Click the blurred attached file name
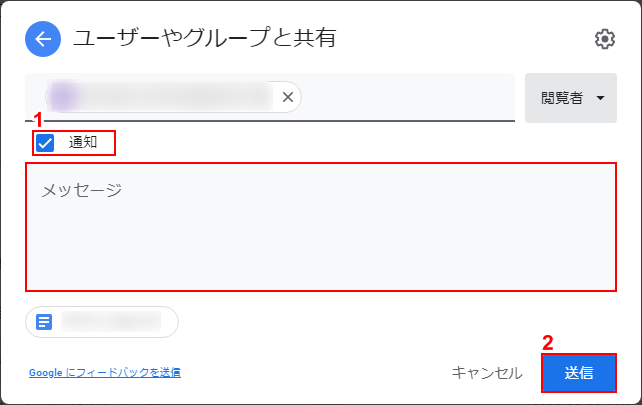Screen dimensions: 642x405 tap(110, 322)
